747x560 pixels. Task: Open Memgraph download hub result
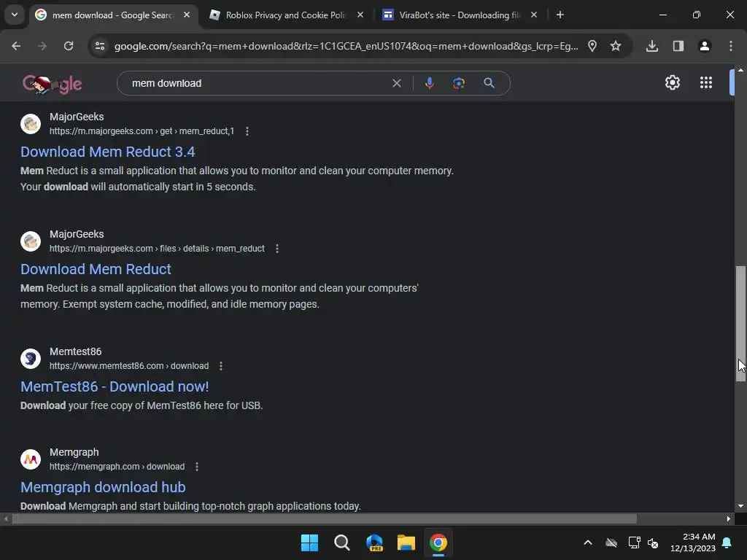[103, 487]
